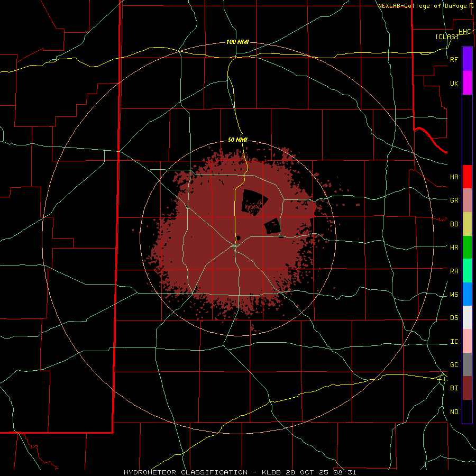Click the BI legend label
Viewport: 476px width, 476px height.
(454, 388)
